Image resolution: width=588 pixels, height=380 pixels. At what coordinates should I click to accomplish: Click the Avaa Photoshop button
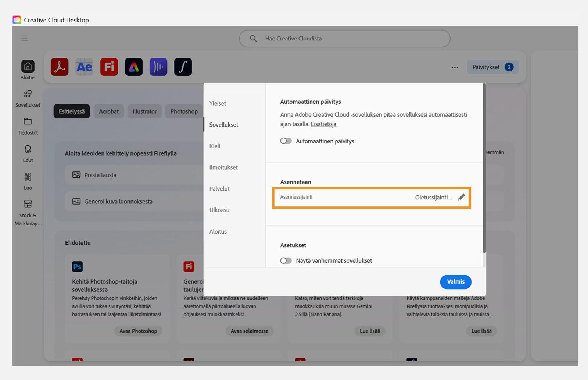138,331
